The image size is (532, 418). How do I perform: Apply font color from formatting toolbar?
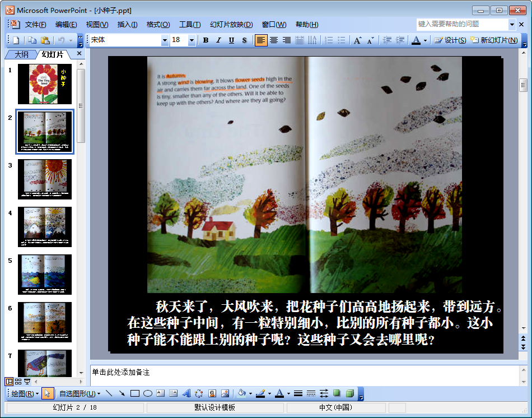coord(416,40)
